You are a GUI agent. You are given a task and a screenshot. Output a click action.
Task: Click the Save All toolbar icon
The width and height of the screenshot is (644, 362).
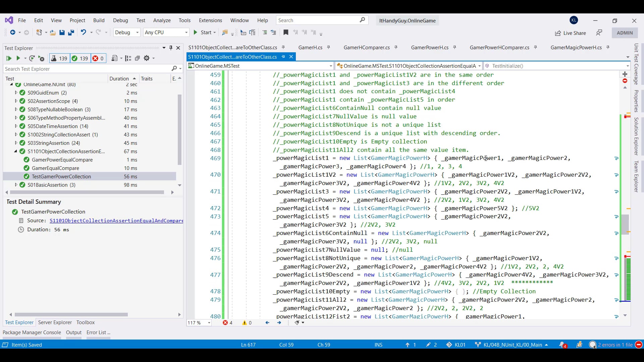click(71, 33)
